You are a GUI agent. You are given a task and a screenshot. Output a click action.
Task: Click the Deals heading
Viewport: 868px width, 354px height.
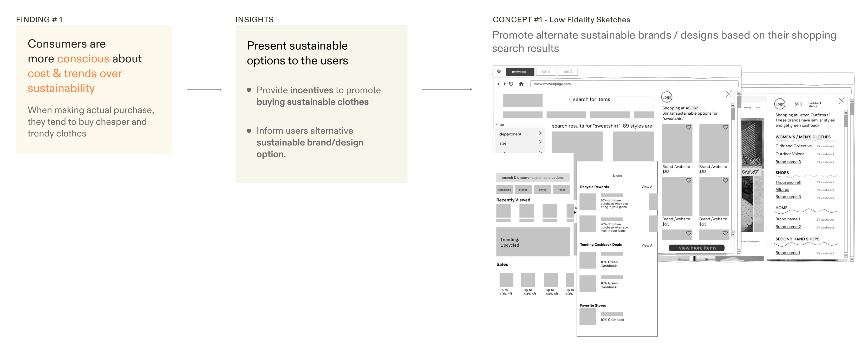coord(617,176)
